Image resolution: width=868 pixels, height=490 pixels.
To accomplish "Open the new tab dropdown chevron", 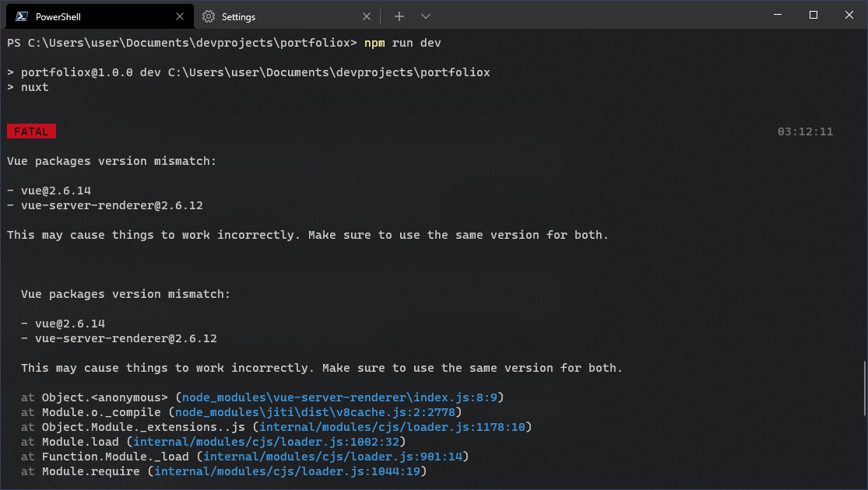I will tap(425, 16).
